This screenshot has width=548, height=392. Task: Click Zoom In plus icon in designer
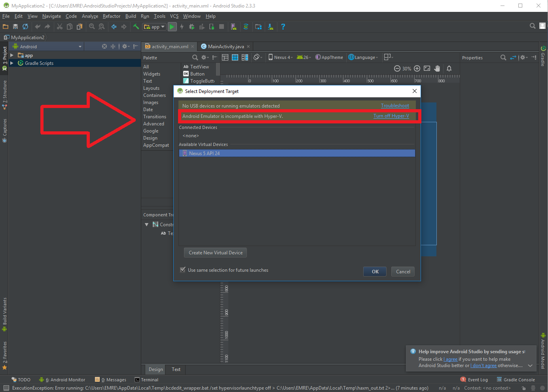click(x=417, y=68)
